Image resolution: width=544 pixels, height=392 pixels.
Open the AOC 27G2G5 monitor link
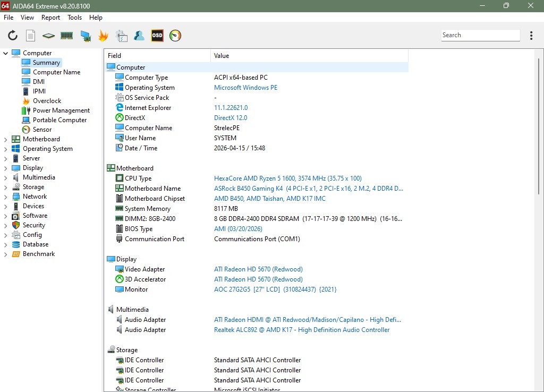click(x=275, y=289)
